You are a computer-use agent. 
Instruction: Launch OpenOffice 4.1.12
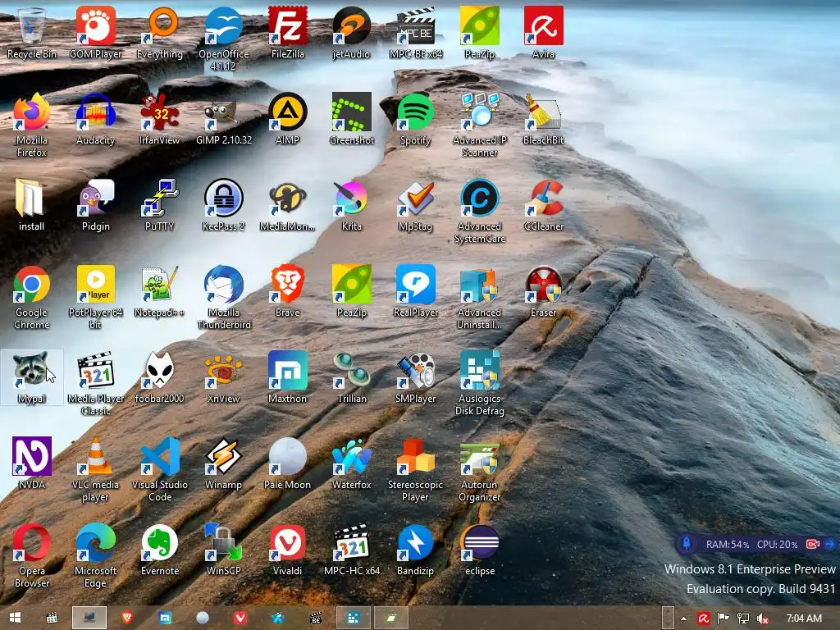223,39
